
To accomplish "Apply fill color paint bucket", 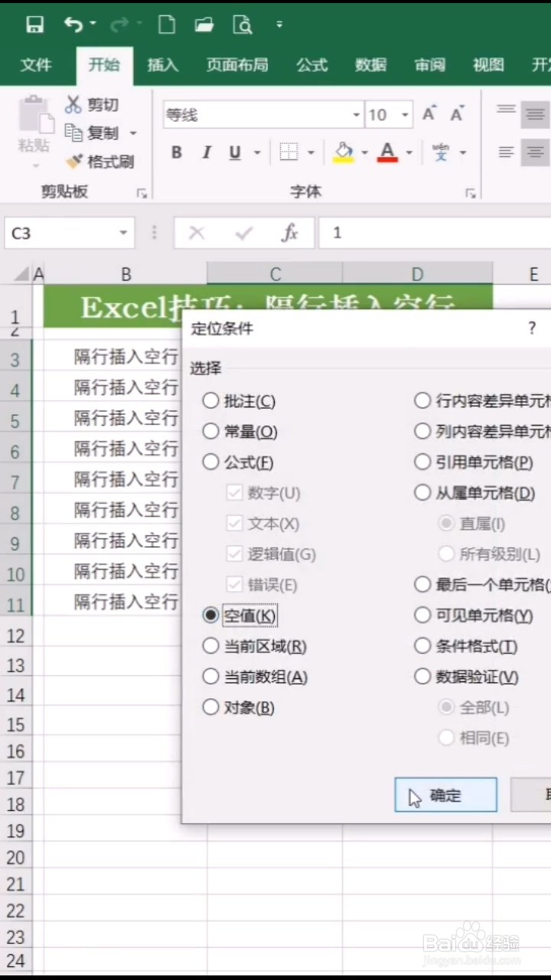I will (x=344, y=152).
